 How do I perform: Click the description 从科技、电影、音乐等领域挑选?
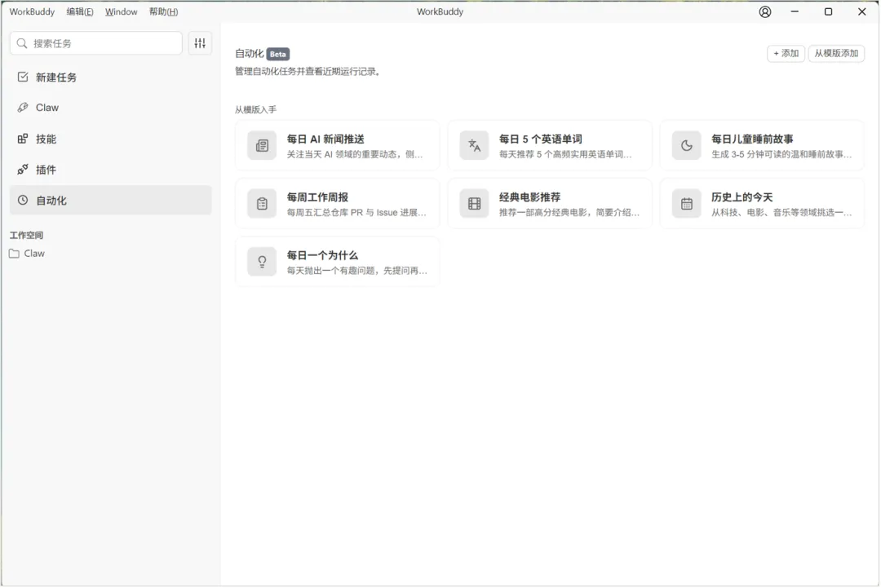781,213
